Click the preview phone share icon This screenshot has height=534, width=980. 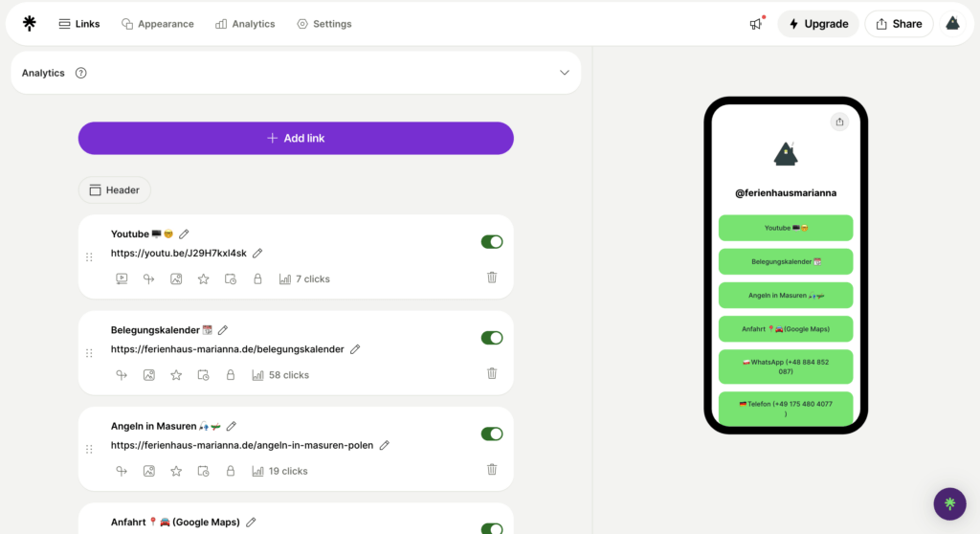839,122
